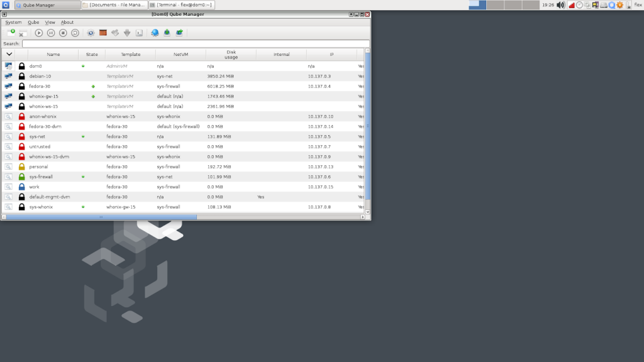
Task: Restart the selected qube
Action: point(75,33)
